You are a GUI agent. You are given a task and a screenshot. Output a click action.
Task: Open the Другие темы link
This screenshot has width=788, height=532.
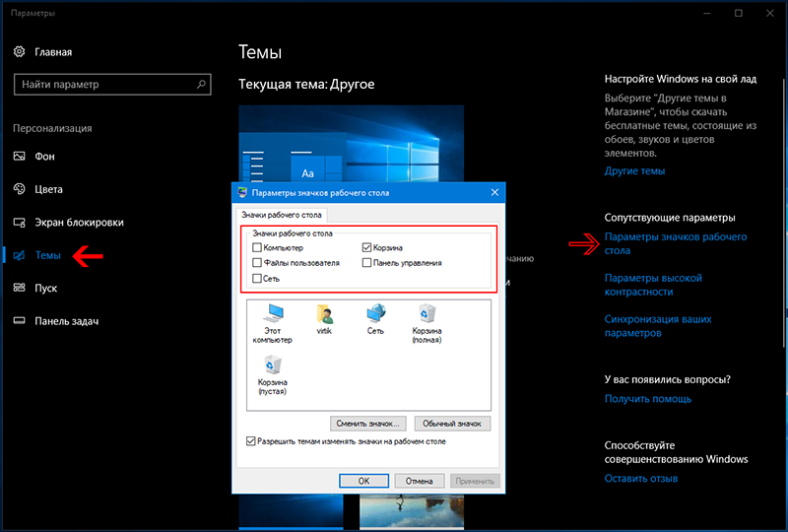click(634, 171)
